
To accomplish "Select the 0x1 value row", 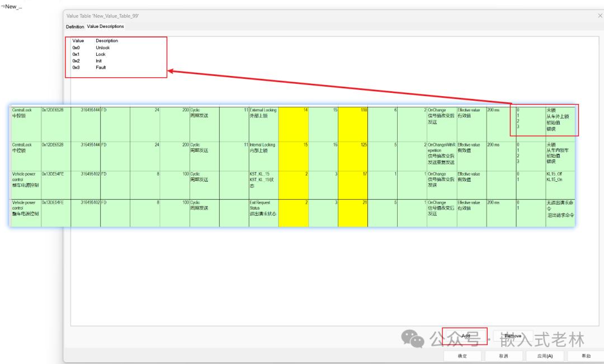I will tap(76, 54).
